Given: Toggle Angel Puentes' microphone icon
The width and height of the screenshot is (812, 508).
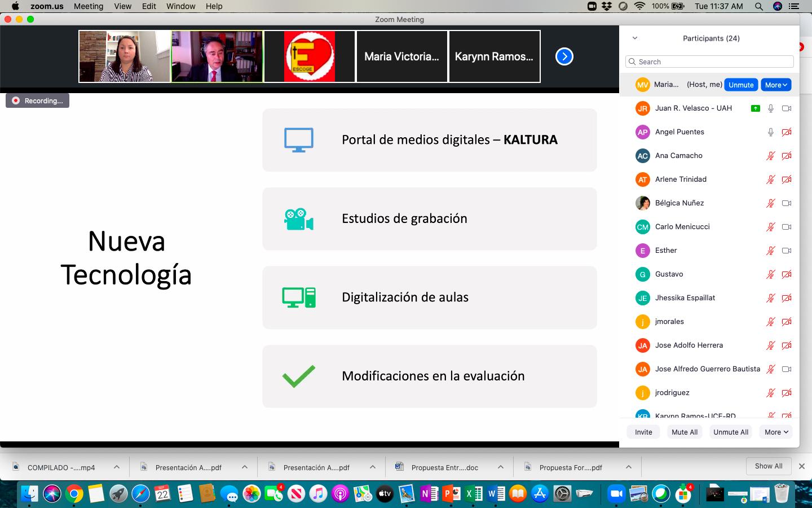Looking at the screenshot, I should (x=770, y=132).
